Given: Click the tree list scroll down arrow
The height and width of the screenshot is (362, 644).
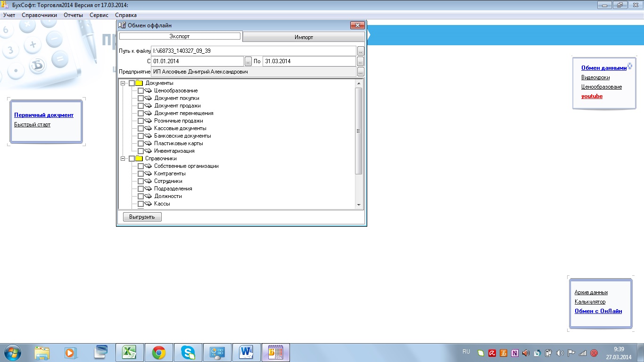Looking at the screenshot, I should click(359, 205).
